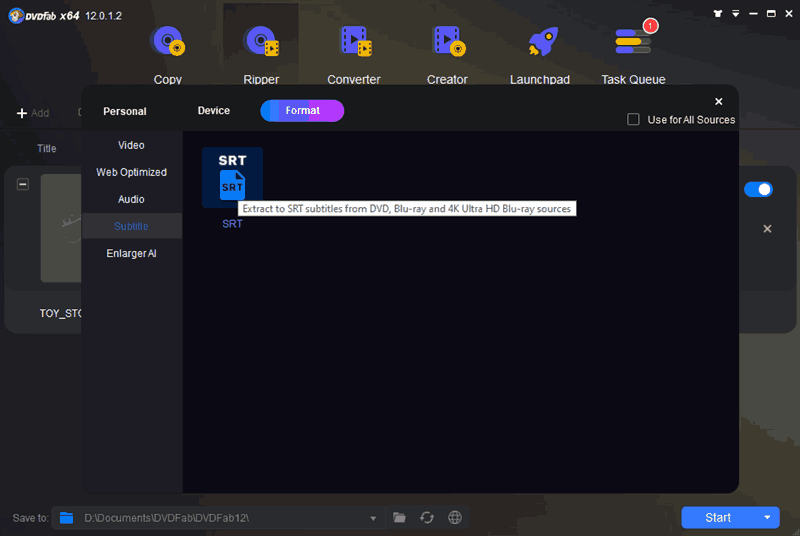Click the Task Queue red notification badge
The image size is (800, 536).
click(650, 25)
